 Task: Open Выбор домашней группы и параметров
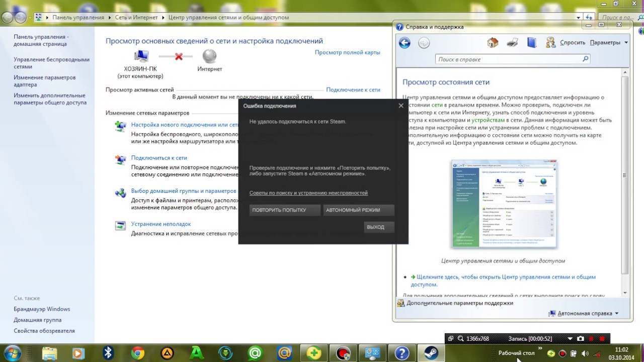[184, 191]
